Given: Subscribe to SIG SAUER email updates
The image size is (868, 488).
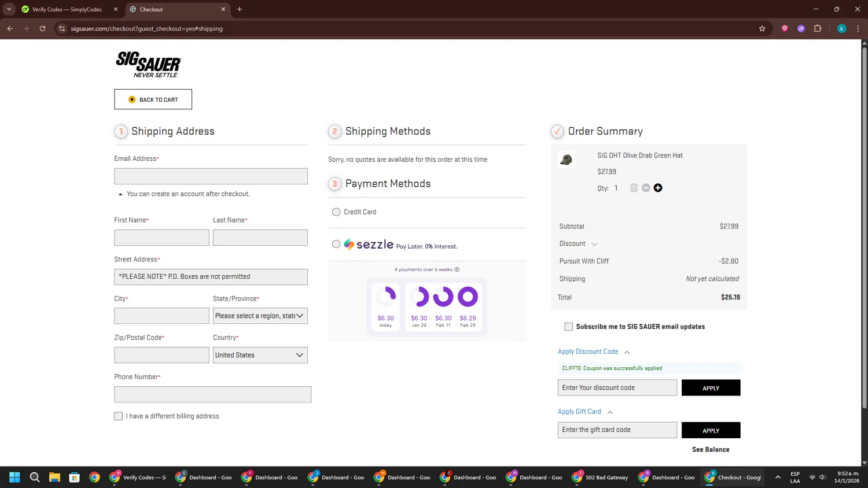Looking at the screenshot, I should pyautogui.click(x=569, y=327).
